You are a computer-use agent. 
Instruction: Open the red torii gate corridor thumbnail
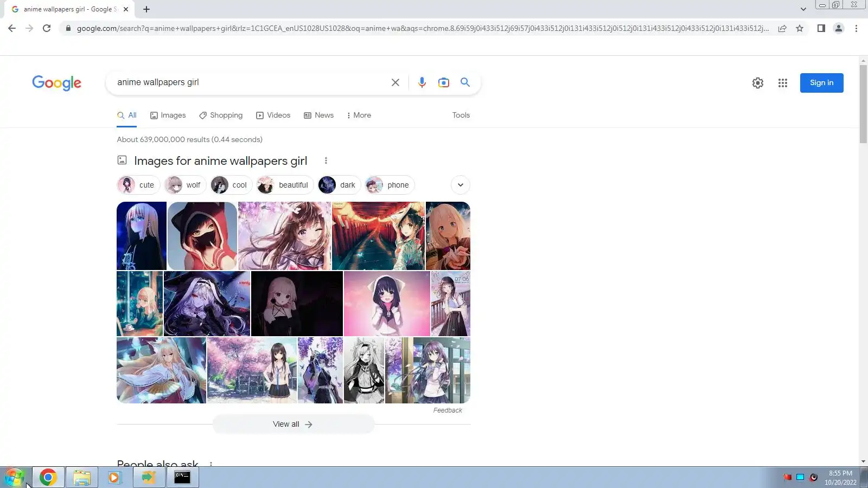[x=378, y=236]
